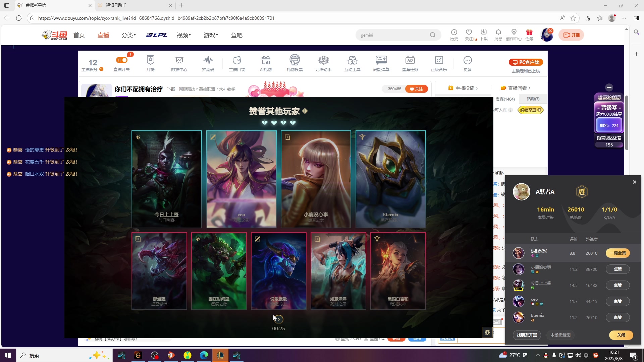The image size is (644, 362).
Task: Honor the Eternix champion card
Action: 391,179
